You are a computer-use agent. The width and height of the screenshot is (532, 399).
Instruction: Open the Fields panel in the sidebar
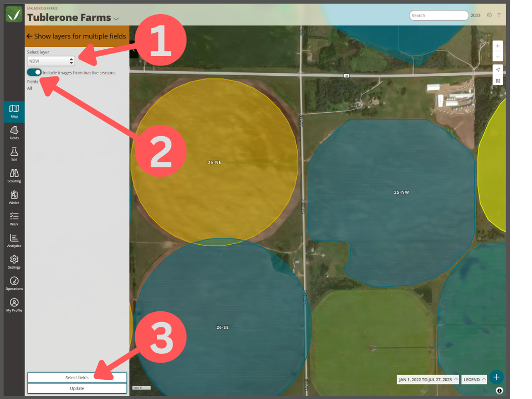[14, 132]
